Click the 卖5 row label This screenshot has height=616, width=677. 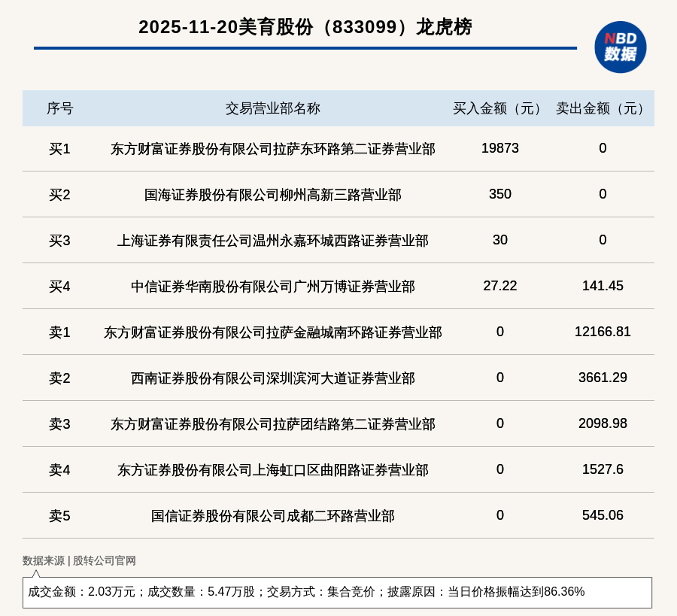tap(59, 516)
